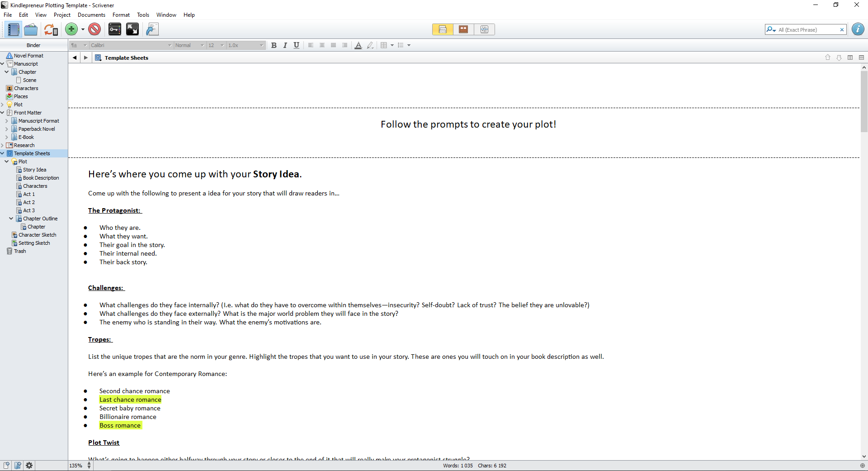This screenshot has height=471, width=868.
Task: Open the Format menu
Action: click(x=121, y=14)
